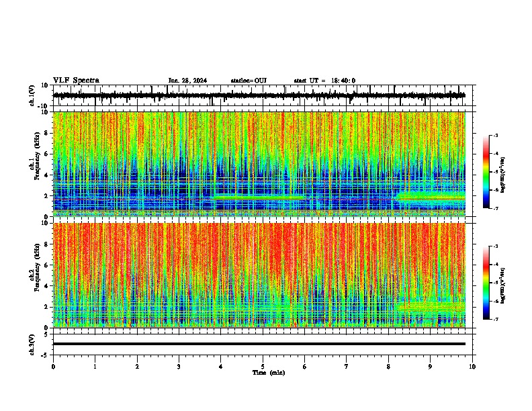
Task: Click the "6" kHz tick on ch.1 frequency axis
Action: click(x=47, y=154)
